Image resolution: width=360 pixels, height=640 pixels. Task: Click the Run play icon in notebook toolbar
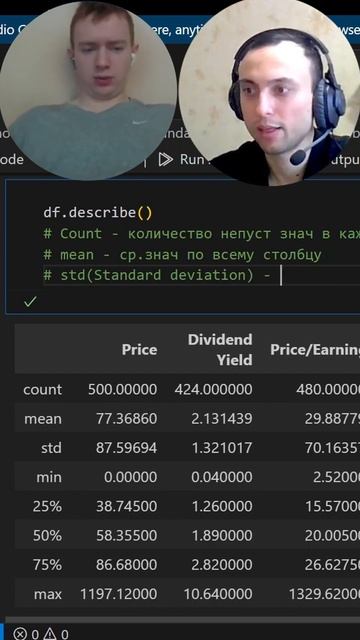coord(165,159)
